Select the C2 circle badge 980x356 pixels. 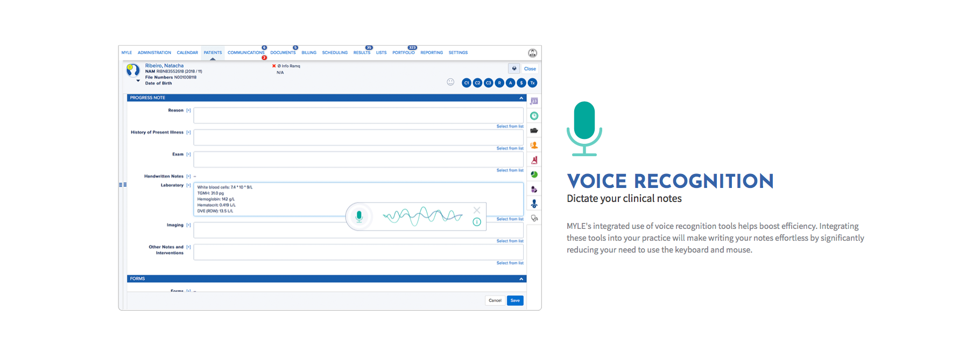477,83
